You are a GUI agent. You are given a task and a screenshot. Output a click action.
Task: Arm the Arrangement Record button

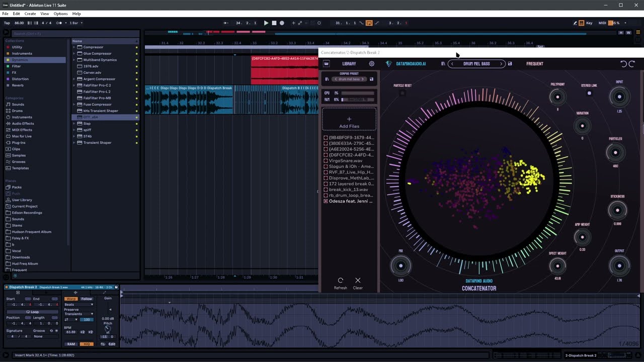coord(282,23)
